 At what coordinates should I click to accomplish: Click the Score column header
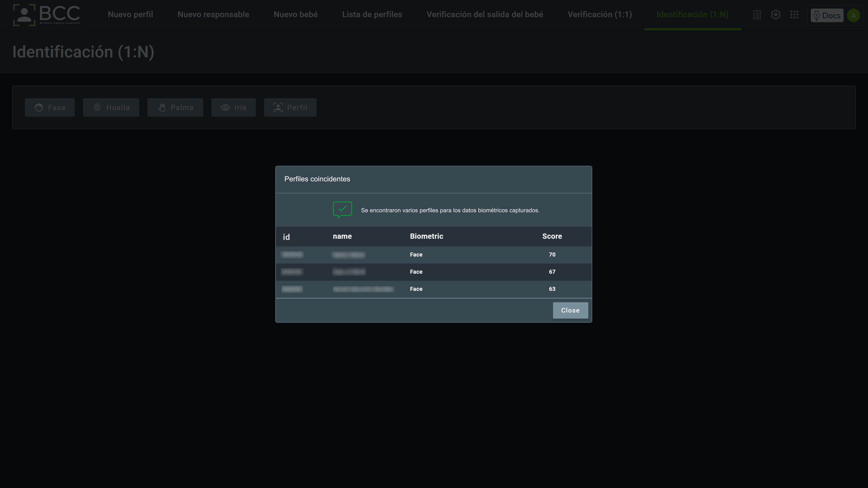click(552, 236)
